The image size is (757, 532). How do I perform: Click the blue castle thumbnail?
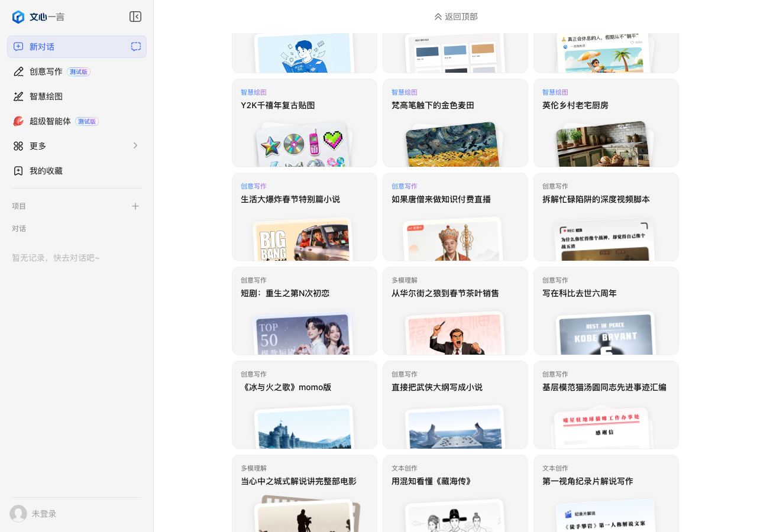[305, 427]
